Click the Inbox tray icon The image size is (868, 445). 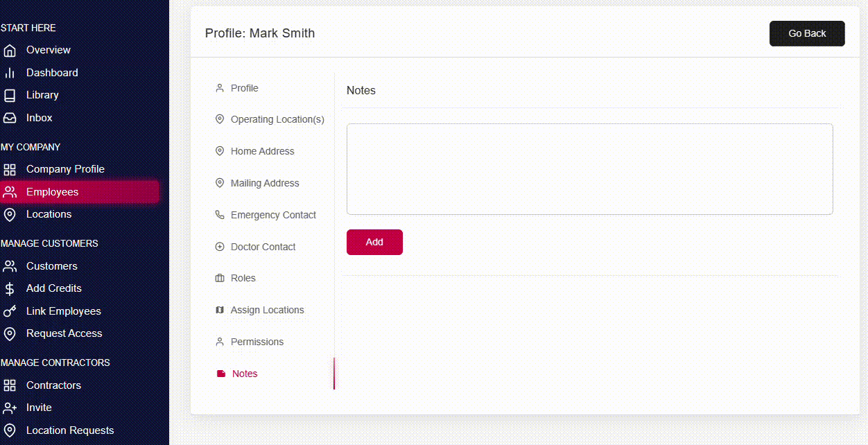point(10,118)
